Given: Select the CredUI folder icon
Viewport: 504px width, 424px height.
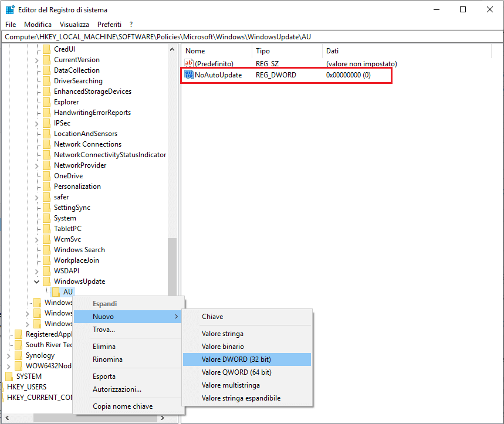Looking at the screenshot, I should click(46, 49).
